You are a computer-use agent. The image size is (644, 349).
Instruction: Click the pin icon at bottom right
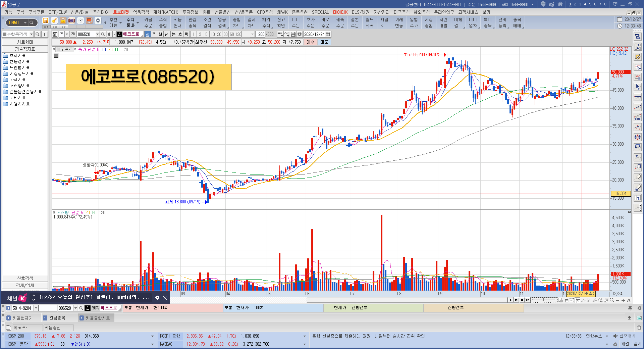pyautogui.click(x=630, y=308)
